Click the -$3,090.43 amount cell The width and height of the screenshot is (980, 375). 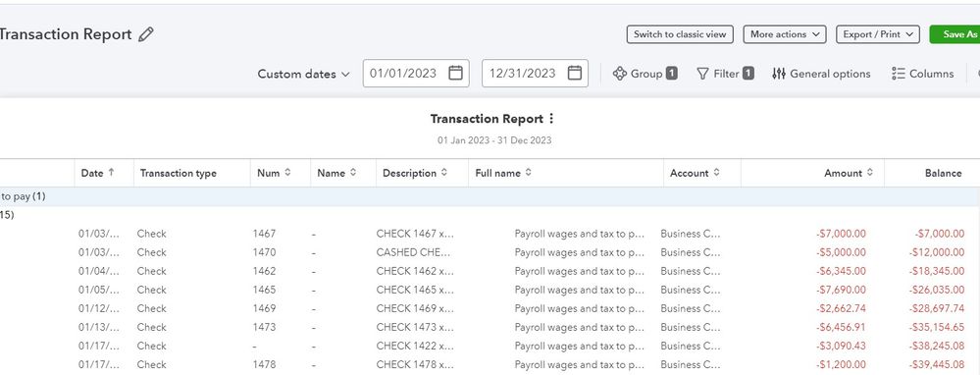click(841, 347)
